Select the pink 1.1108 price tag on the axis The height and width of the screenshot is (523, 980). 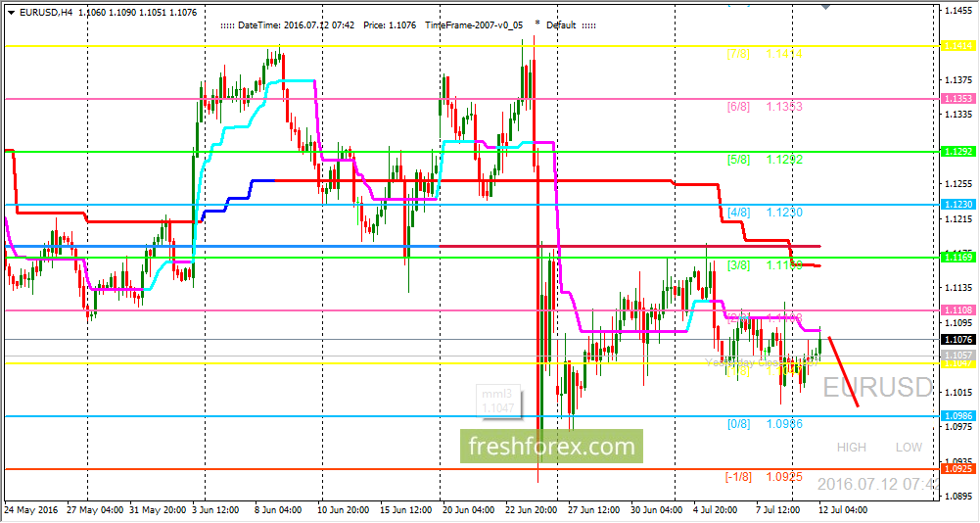coord(958,310)
